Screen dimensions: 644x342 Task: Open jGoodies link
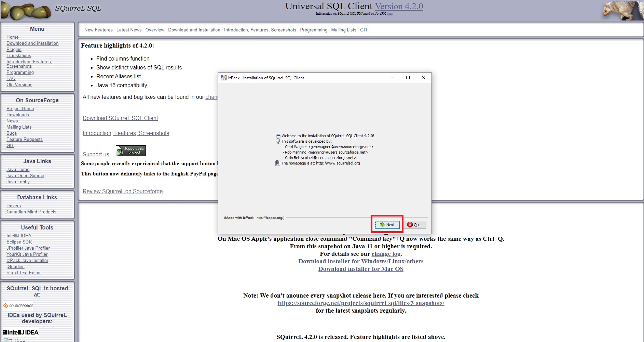tap(15, 267)
